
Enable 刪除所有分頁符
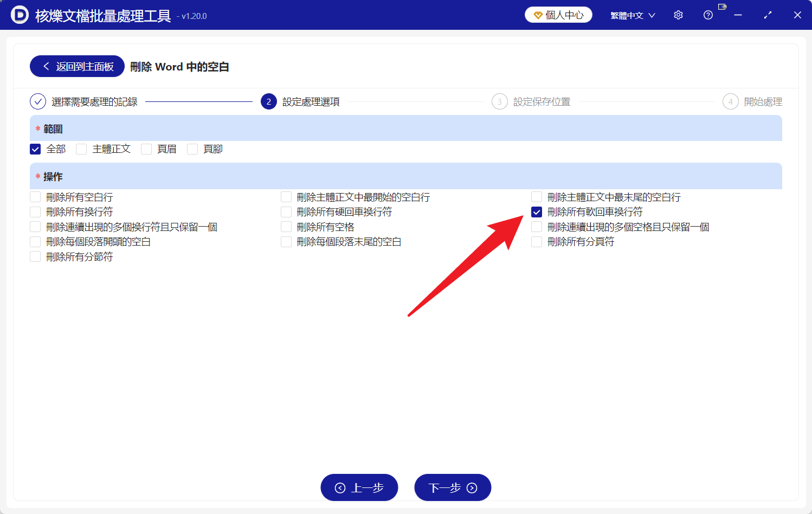coord(537,242)
